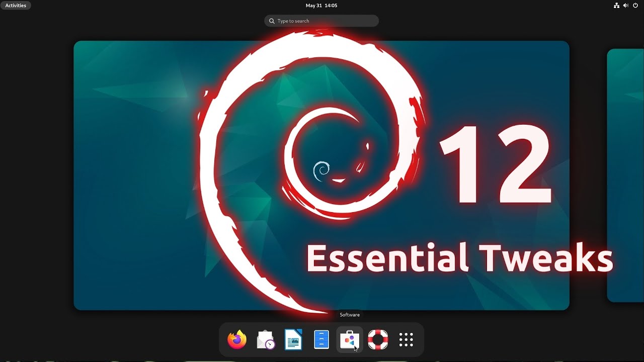Launch the Evolution mail and calendar icon
Viewport: 644px width, 362px height.
click(265, 340)
